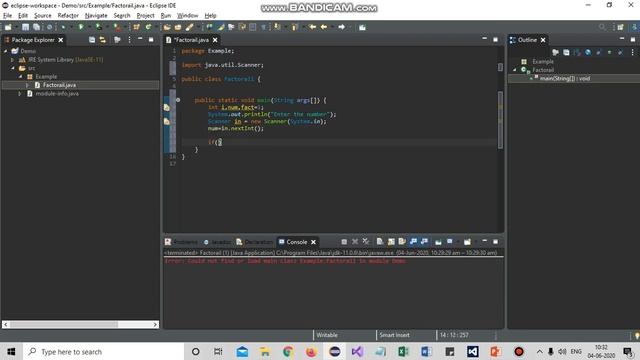640x360 pixels.
Task: Click the New file toolbar icon
Action: (8, 27)
